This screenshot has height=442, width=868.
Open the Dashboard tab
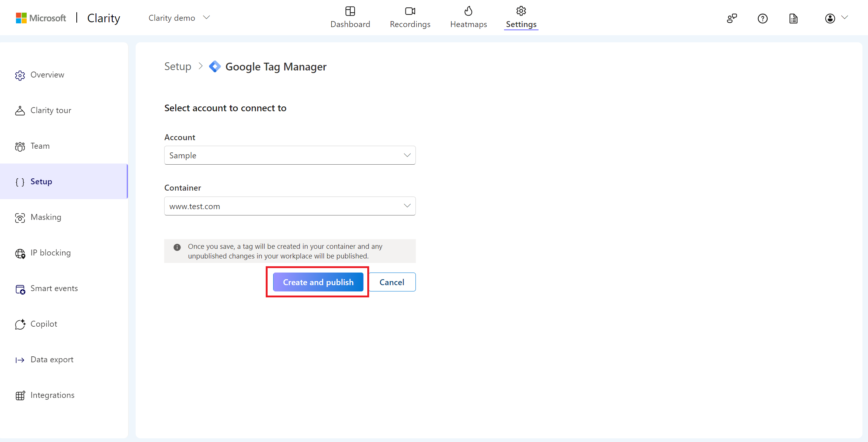click(x=350, y=17)
